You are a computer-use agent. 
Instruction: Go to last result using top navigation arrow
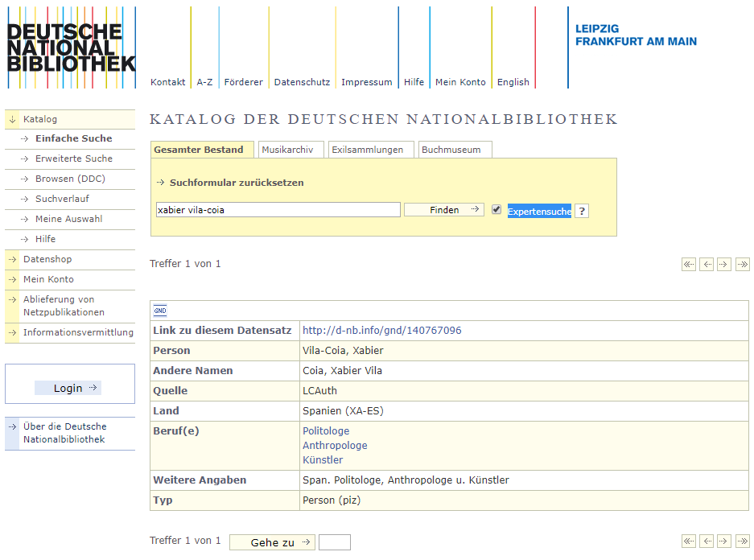tap(743, 265)
